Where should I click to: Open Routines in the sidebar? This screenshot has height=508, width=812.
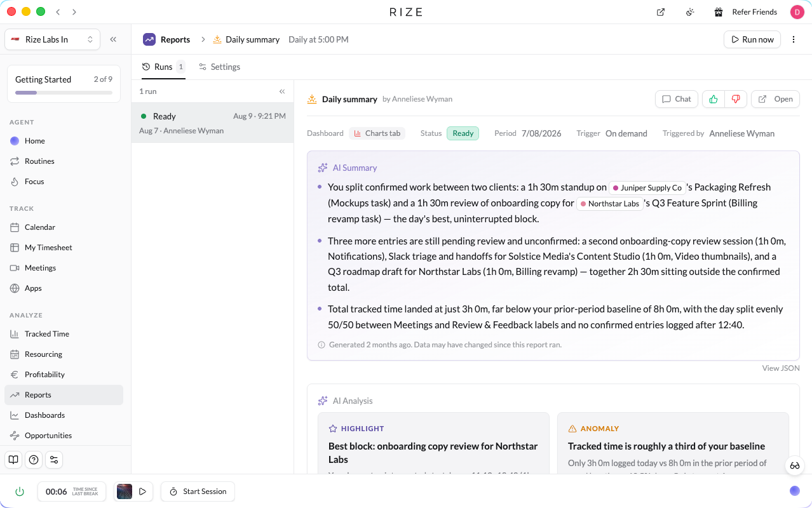coord(64,161)
